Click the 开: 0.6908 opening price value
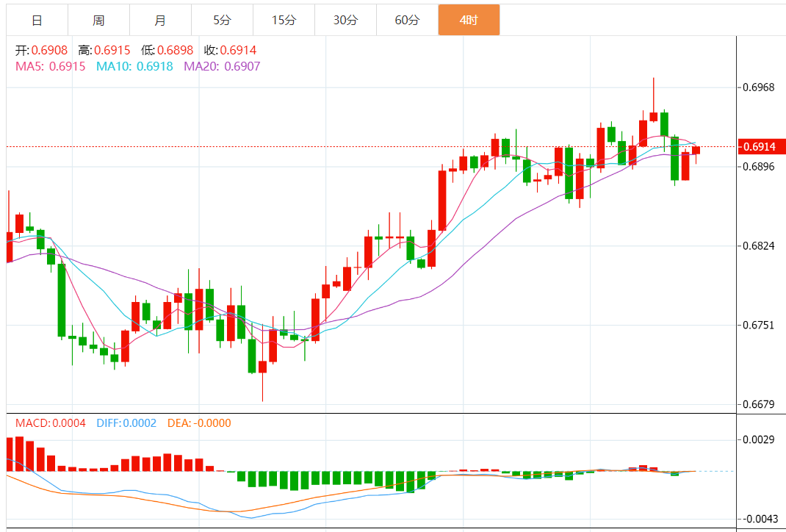 pos(42,51)
